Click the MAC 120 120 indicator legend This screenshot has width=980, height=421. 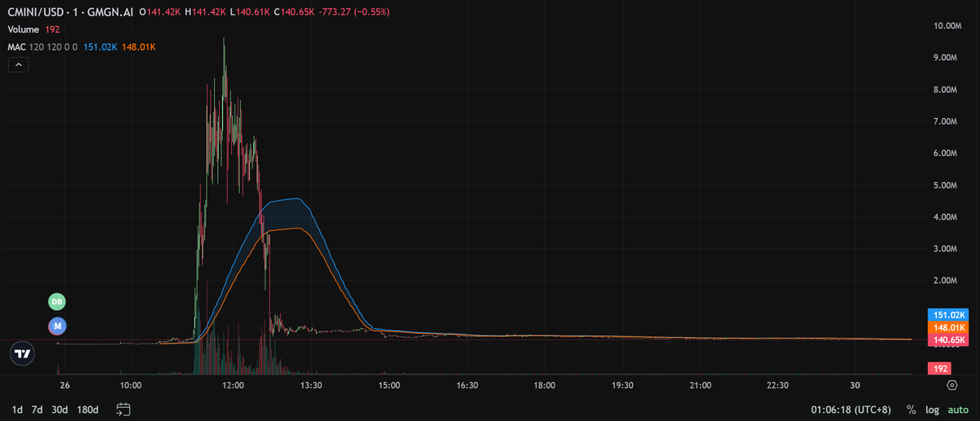click(42, 47)
